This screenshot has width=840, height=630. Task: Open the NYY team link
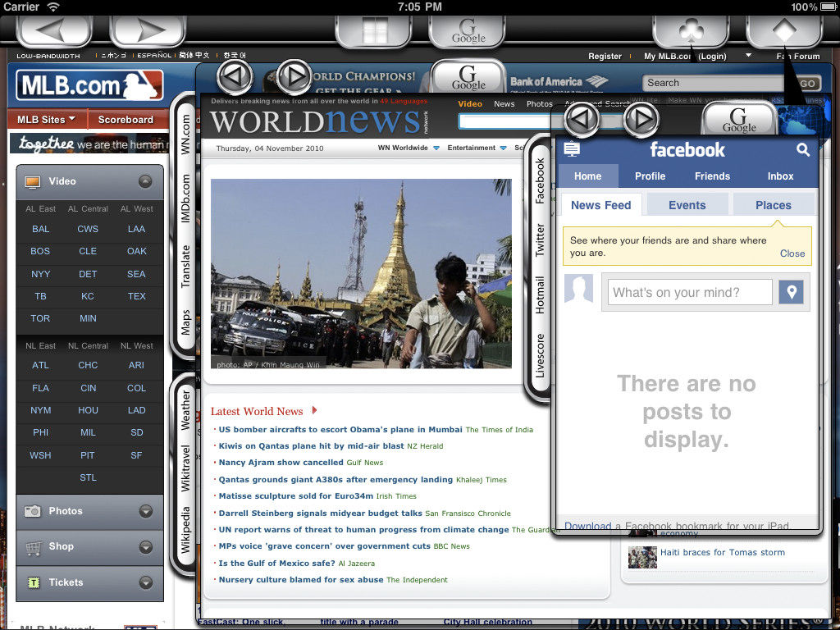[41, 274]
